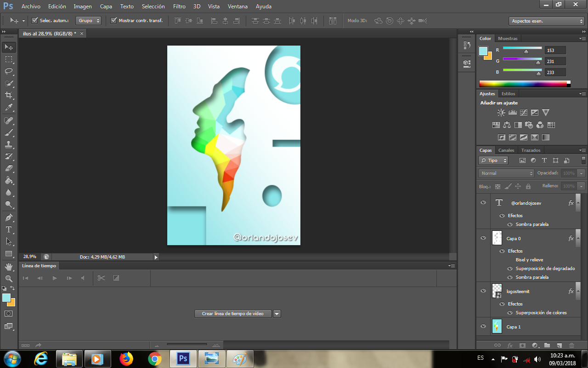Open the Filtro menu
The height and width of the screenshot is (368, 588).
point(179,6)
